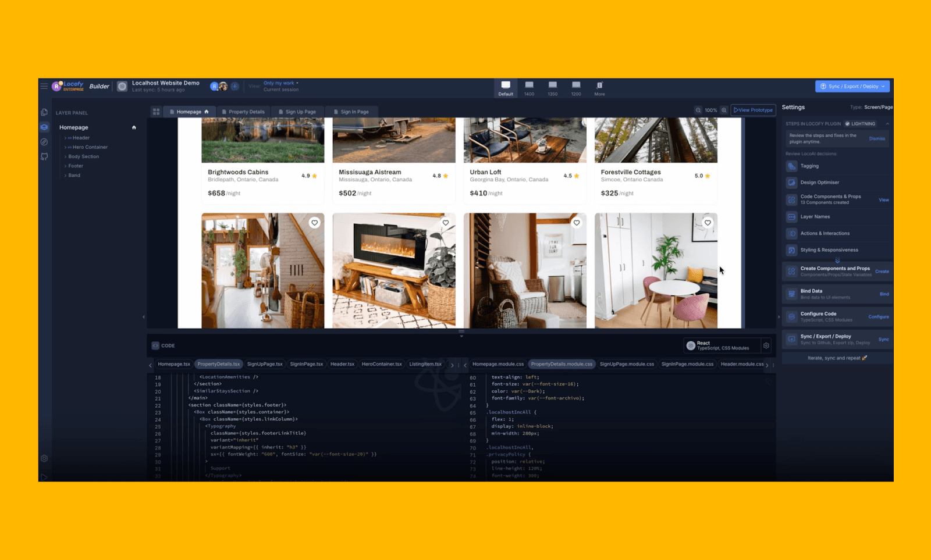Expand the Footer layer
Viewport: 931px width, 560px height.
coord(65,166)
